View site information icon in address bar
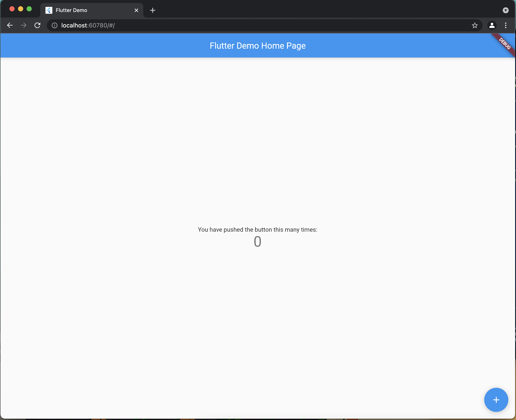Image resolution: width=516 pixels, height=420 pixels. click(55, 25)
